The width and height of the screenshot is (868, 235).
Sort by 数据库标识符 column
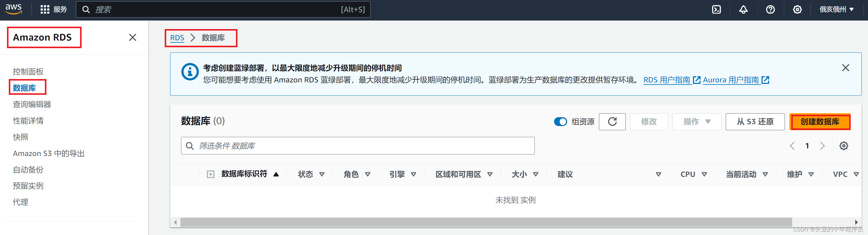click(x=250, y=174)
